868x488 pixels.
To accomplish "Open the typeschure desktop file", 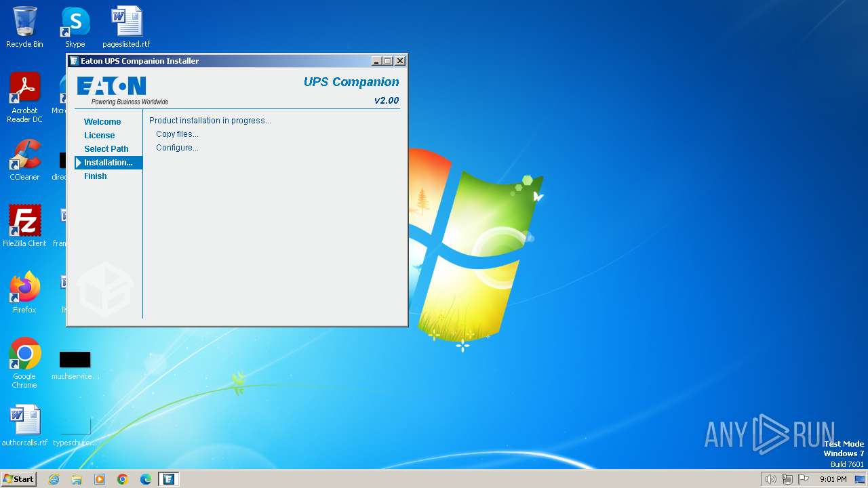I will [x=75, y=432].
